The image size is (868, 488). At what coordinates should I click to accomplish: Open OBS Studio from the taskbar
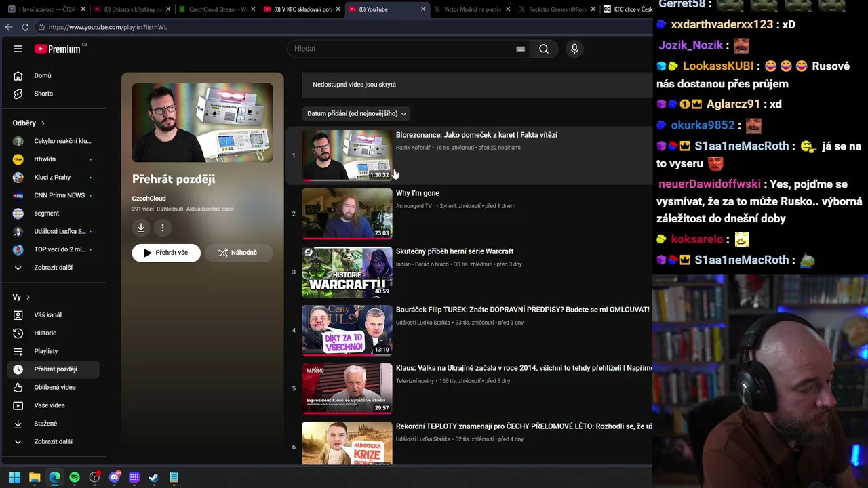tap(94, 477)
